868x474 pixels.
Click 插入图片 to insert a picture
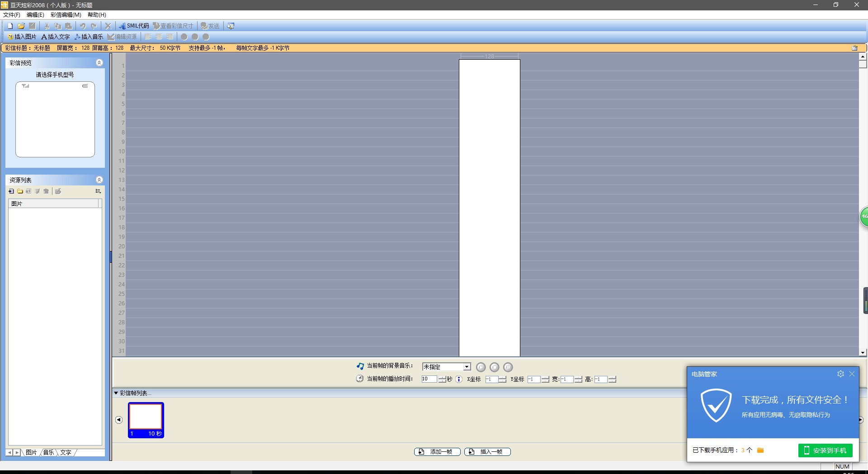click(22, 37)
